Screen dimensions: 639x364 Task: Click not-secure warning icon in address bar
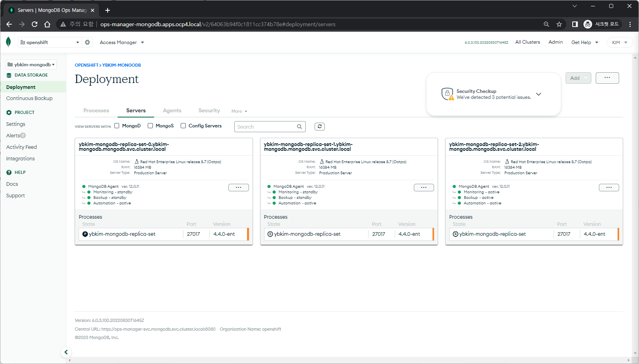coord(63,24)
